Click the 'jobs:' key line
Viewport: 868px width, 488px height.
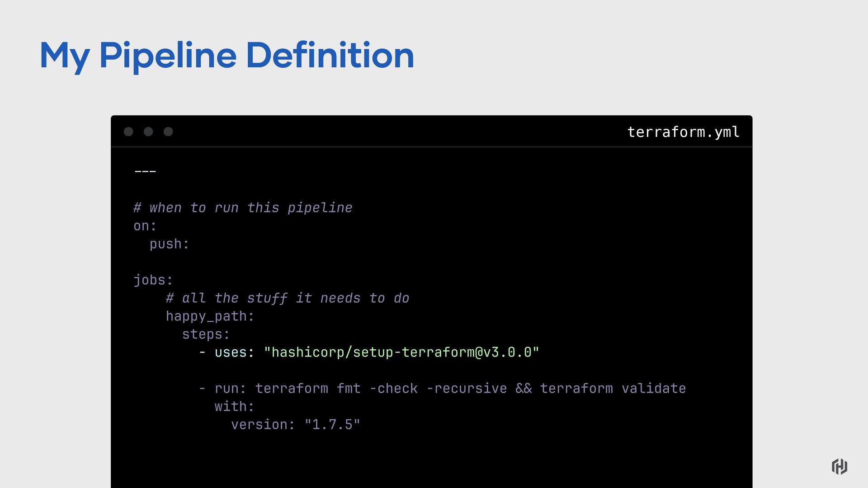click(153, 280)
